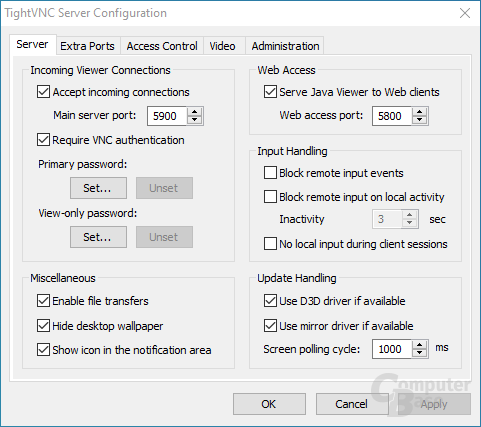This screenshot has height=427, width=481.
Task: Click the Main server port field
Action: (167, 116)
